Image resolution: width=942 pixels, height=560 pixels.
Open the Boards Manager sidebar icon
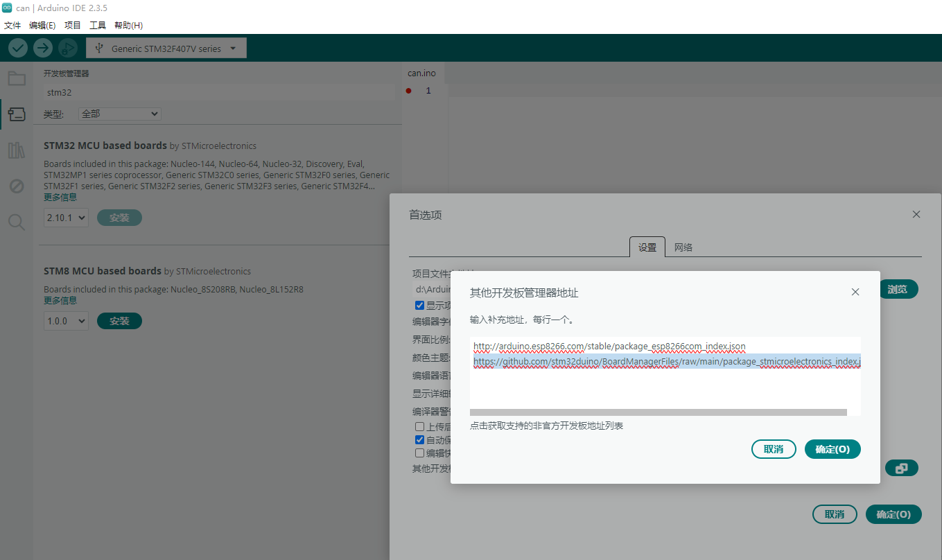pos(17,114)
